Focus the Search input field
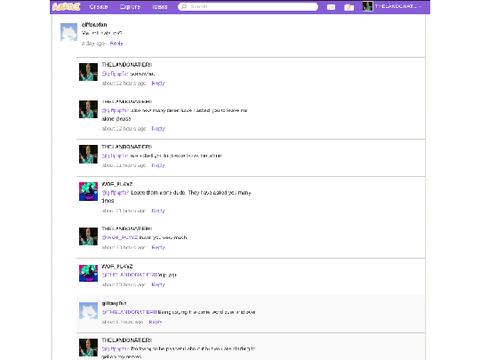This screenshot has width=480, height=360. click(248, 7)
